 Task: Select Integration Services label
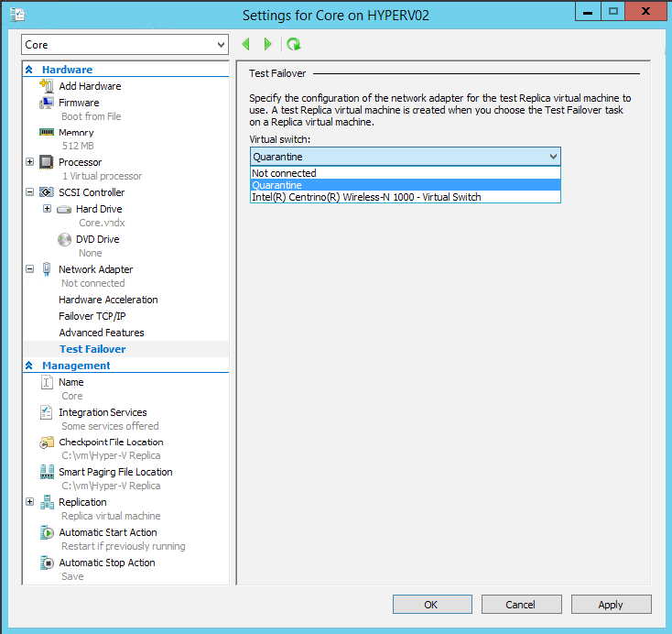(x=103, y=412)
